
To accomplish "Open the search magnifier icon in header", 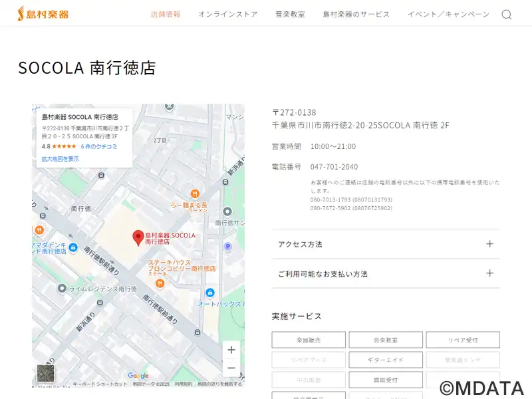I will (x=507, y=15).
